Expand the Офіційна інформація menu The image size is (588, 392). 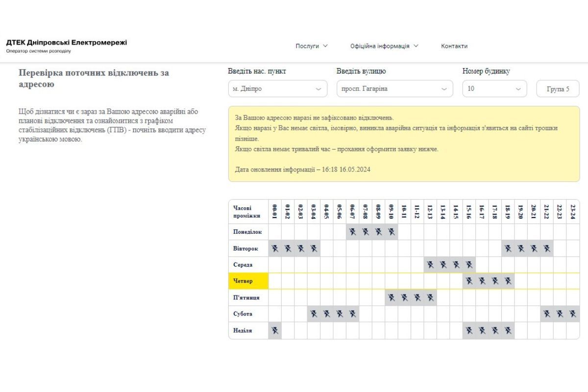(384, 46)
